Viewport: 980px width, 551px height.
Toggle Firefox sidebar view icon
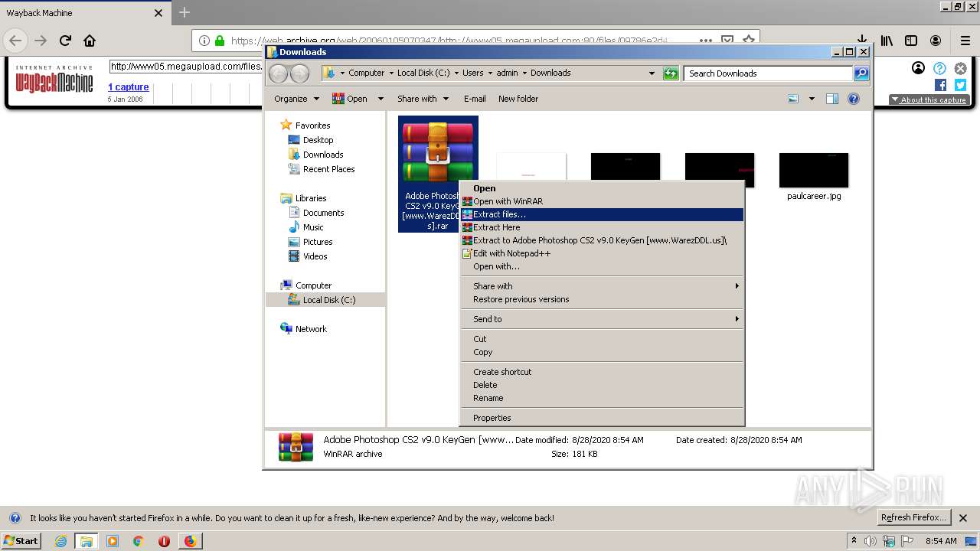point(911,41)
